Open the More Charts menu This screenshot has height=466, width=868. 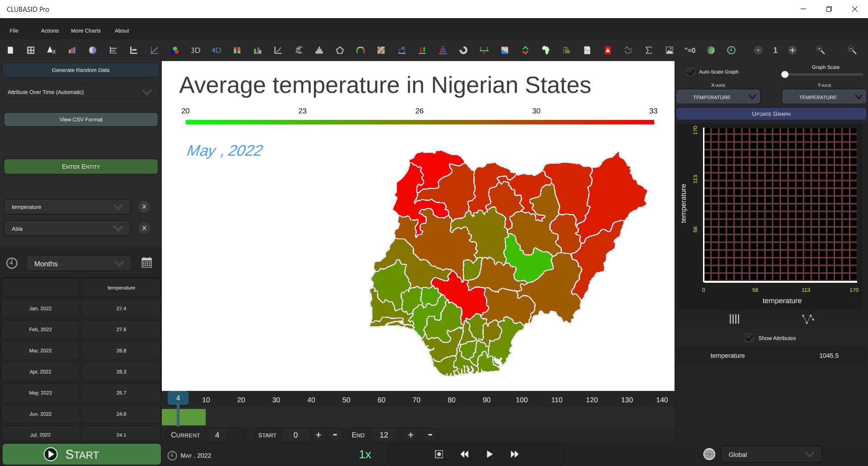(x=86, y=31)
